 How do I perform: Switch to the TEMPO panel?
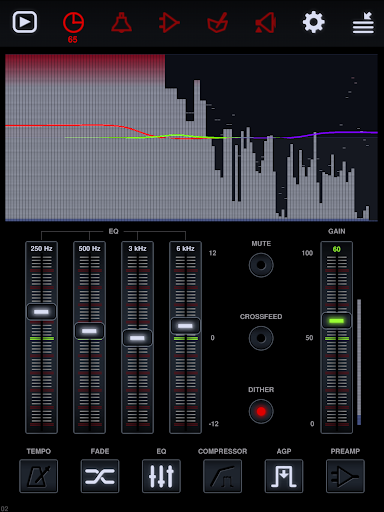(39, 476)
